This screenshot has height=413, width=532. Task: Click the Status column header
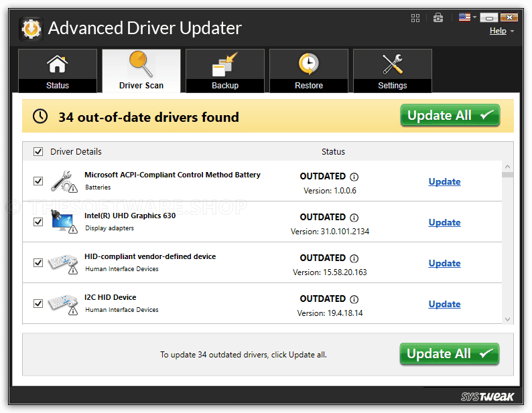coord(333,151)
